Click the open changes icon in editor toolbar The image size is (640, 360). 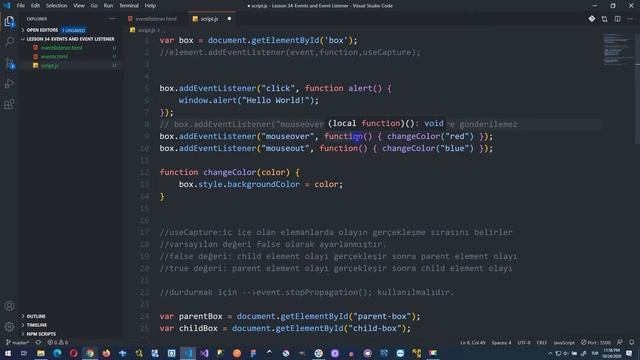pyautogui.click(x=604, y=19)
